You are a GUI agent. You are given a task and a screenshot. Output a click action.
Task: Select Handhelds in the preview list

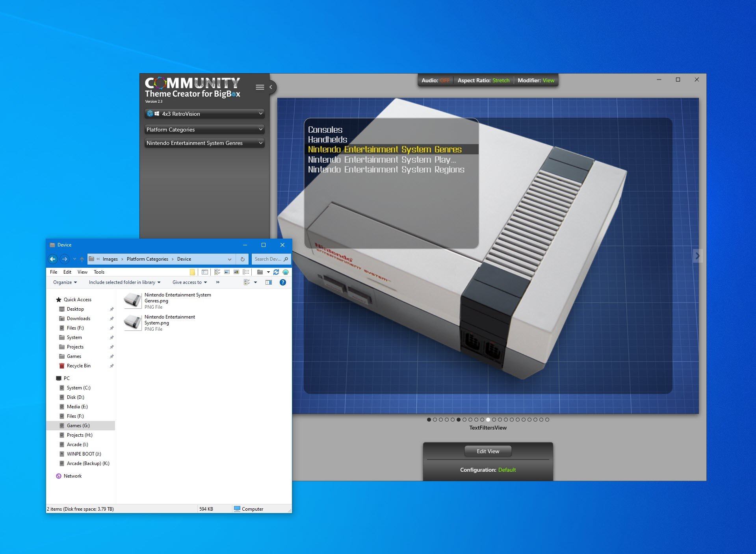point(327,139)
